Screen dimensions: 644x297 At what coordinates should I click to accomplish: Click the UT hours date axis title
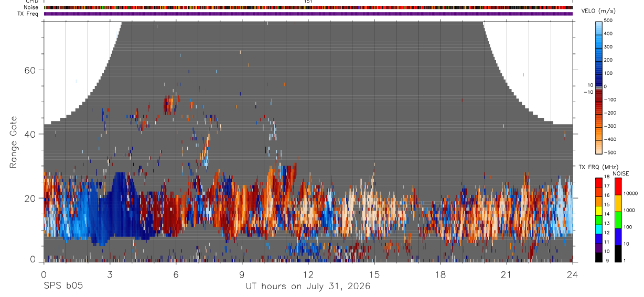click(308, 286)
